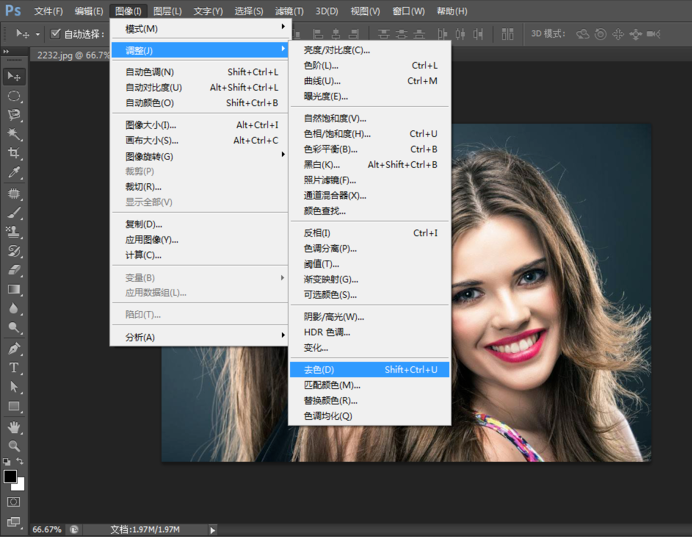The height and width of the screenshot is (537, 692).
Task: Select the Magic Wand tool
Action: 14,134
